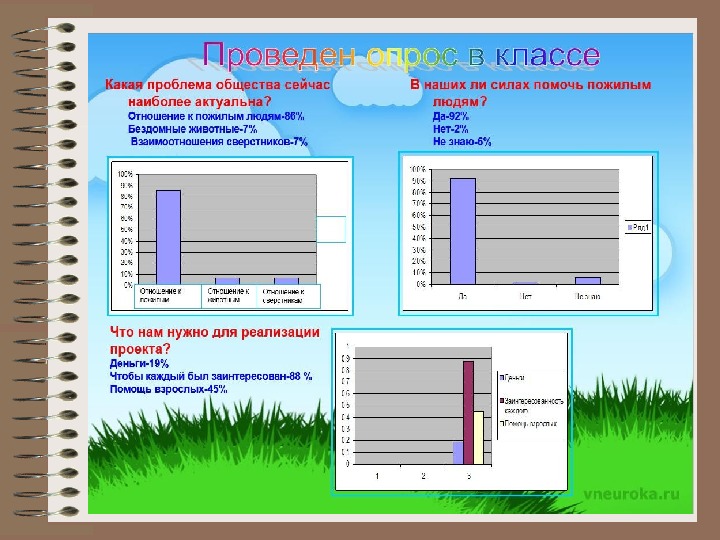Click category label "1" under the third chart
Image resolution: width=720 pixels, height=540 pixels.
click(x=377, y=476)
